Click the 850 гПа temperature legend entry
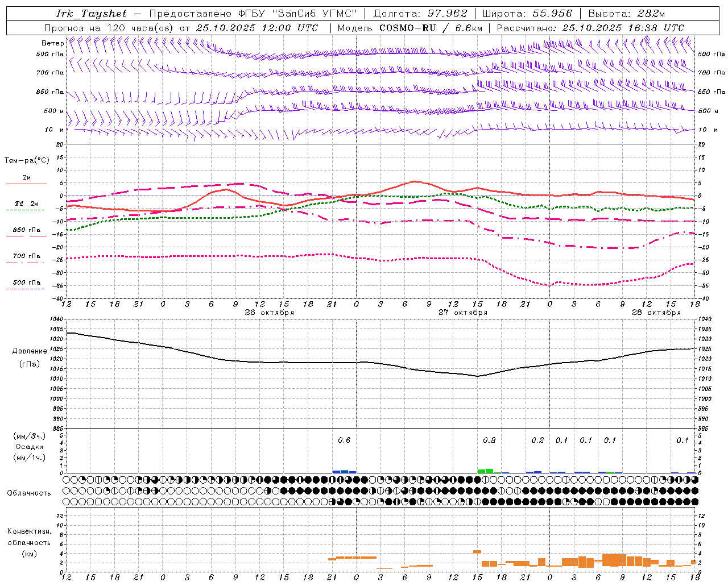Screen dimensions: 728x582 27,230
